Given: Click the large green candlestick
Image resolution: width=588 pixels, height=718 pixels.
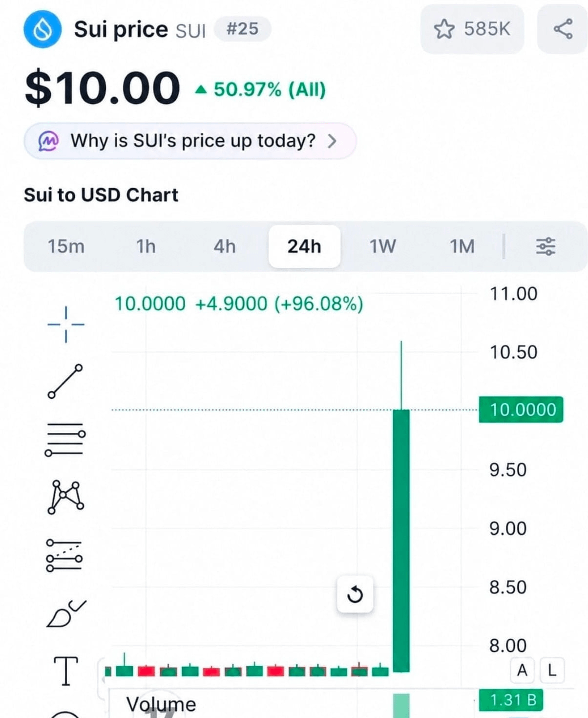Looking at the screenshot, I should click(401, 540).
